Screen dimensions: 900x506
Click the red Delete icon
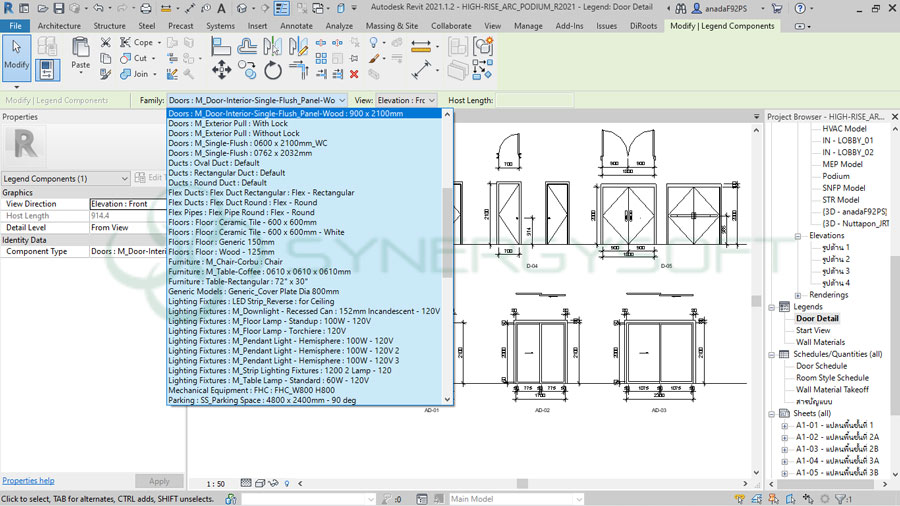click(353, 74)
